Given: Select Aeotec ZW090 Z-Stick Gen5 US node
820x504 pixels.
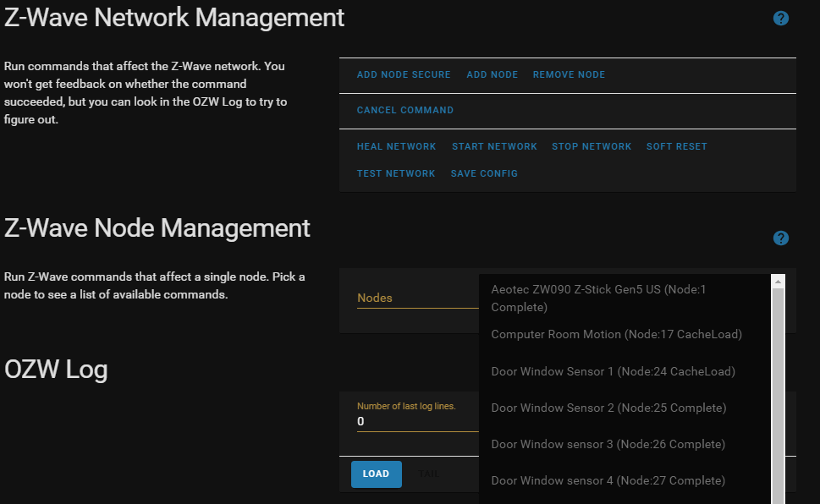Looking at the screenshot, I should click(x=625, y=298).
